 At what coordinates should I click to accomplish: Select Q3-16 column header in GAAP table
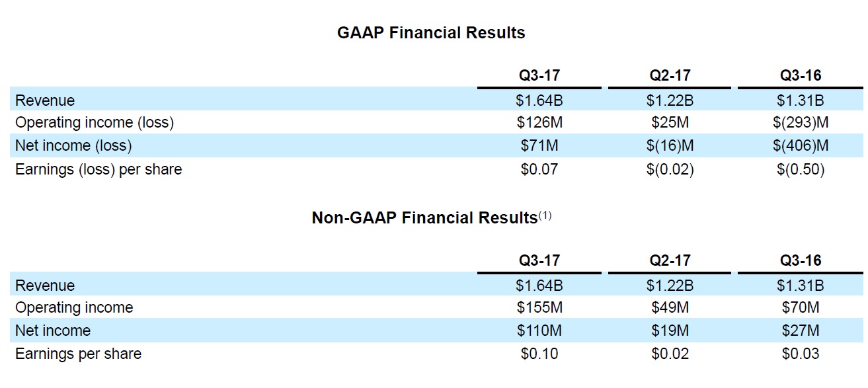coord(800,75)
